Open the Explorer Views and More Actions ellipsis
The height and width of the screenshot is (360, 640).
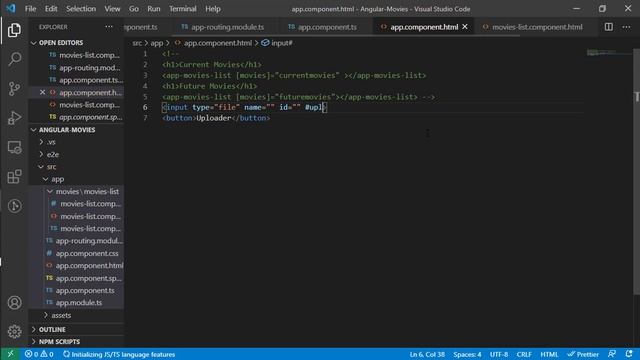coord(109,27)
